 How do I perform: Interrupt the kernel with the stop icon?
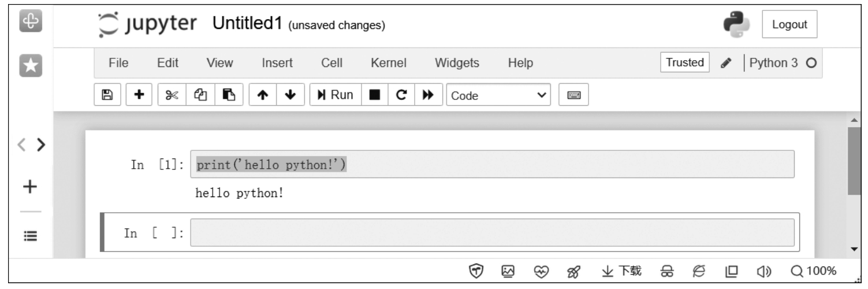[x=375, y=95]
